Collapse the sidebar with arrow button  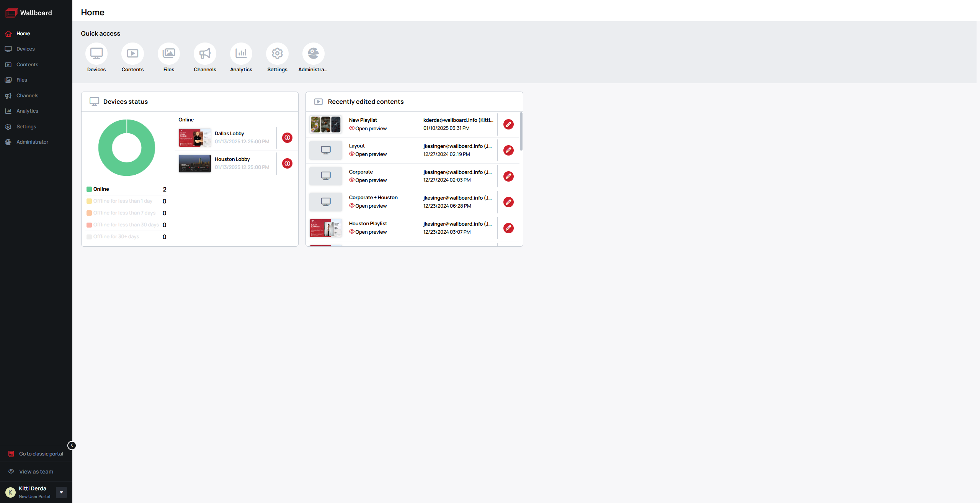72,446
